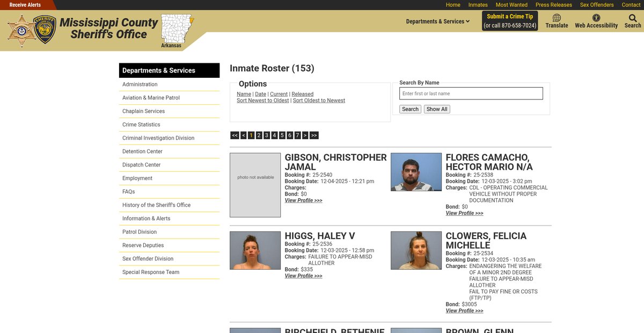Click Submit a Crime Tip button
Screen dimensions: 644x333
pos(510,21)
